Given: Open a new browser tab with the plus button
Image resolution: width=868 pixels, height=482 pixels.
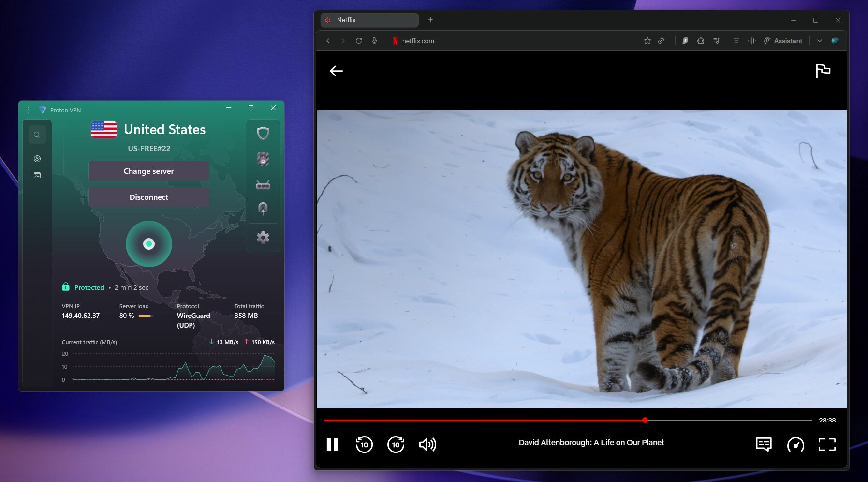Looking at the screenshot, I should (430, 20).
